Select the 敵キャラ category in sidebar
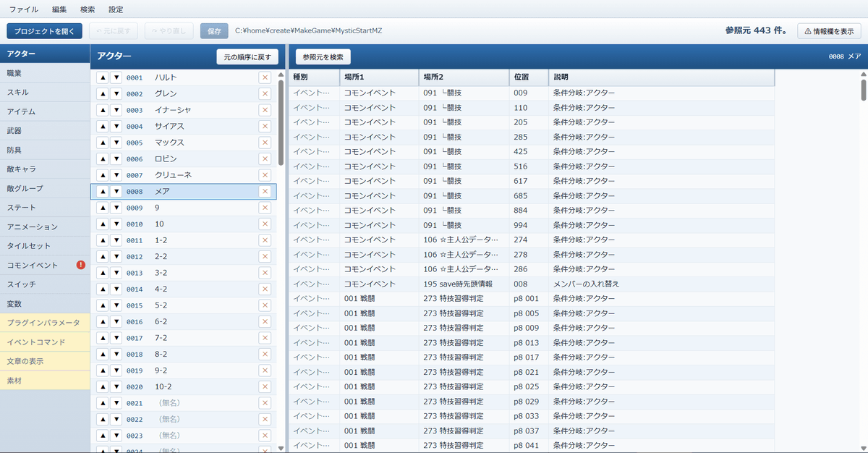 (45, 169)
